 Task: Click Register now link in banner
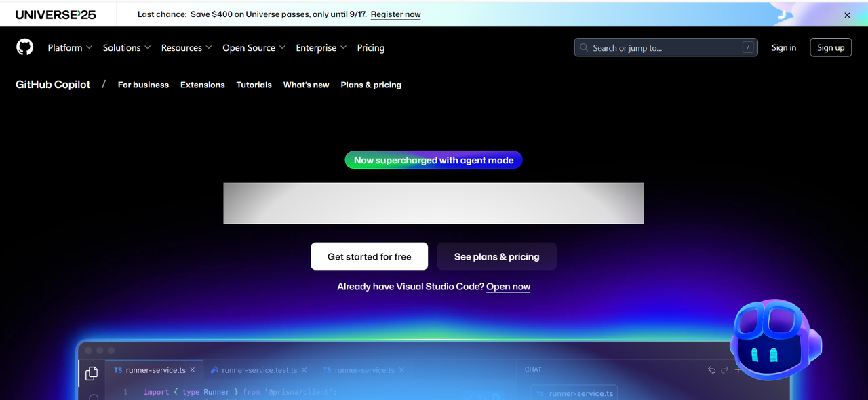[x=396, y=14]
